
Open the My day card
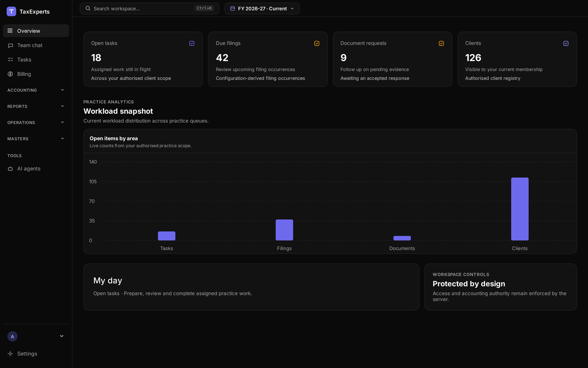pyautogui.click(x=251, y=287)
